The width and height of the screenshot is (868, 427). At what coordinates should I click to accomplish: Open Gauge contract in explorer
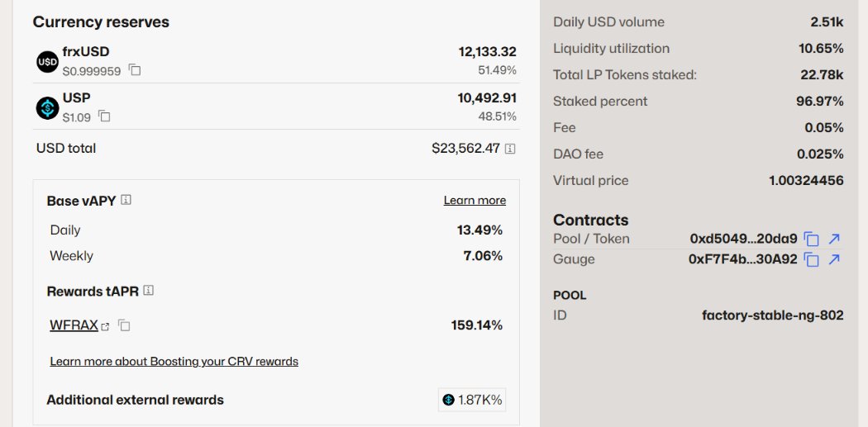pyautogui.click(x=833, y=259)
